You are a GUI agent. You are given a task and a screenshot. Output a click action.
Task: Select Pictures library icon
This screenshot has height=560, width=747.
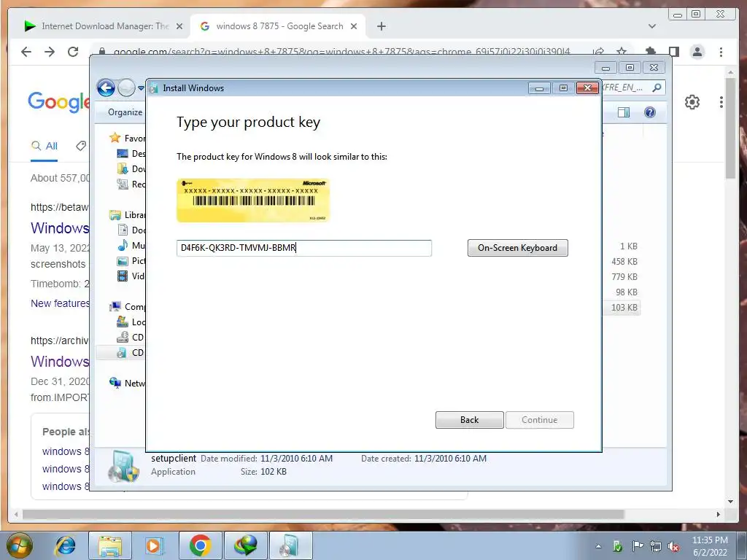123,260
